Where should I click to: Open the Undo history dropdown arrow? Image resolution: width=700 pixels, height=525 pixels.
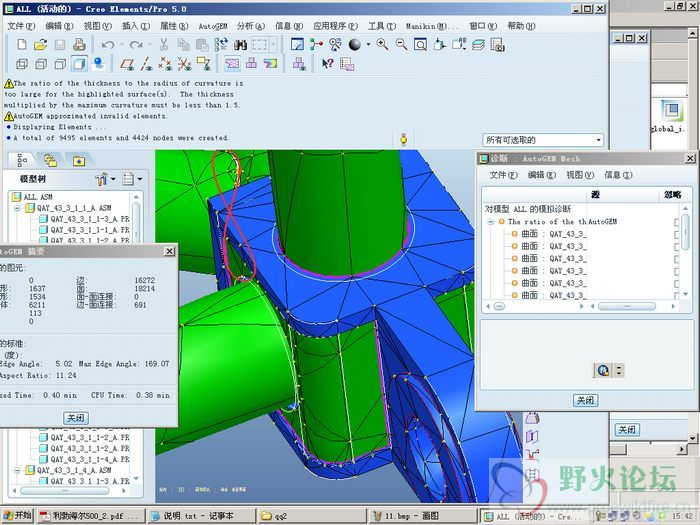[121, 44]
